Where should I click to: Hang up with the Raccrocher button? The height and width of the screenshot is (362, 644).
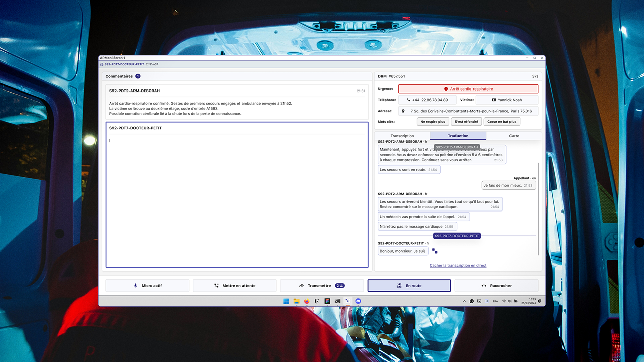coord(496,286)
